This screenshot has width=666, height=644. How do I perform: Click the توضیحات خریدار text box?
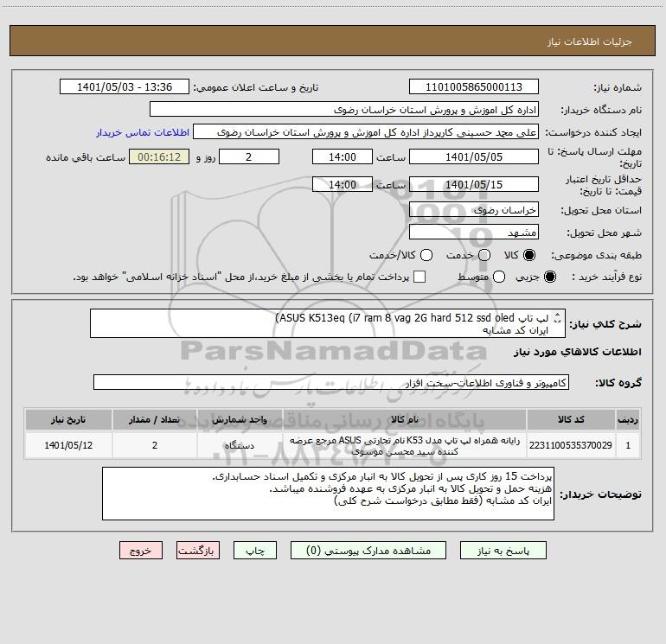coord(328,494)
